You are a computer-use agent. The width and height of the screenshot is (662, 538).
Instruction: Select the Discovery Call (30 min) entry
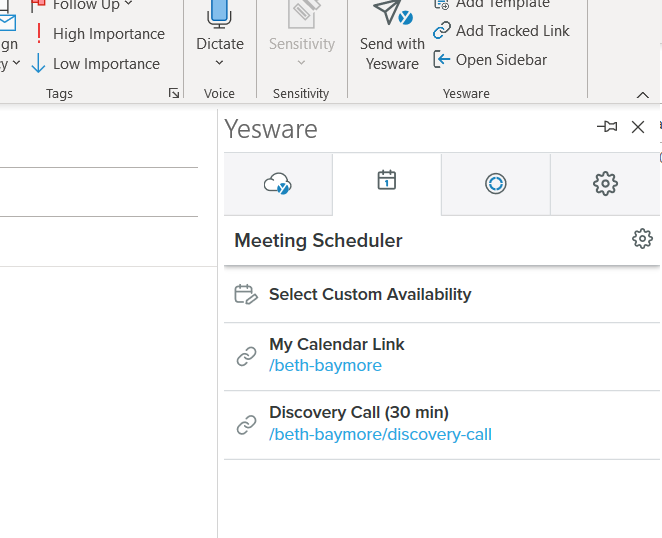[442, 425]
